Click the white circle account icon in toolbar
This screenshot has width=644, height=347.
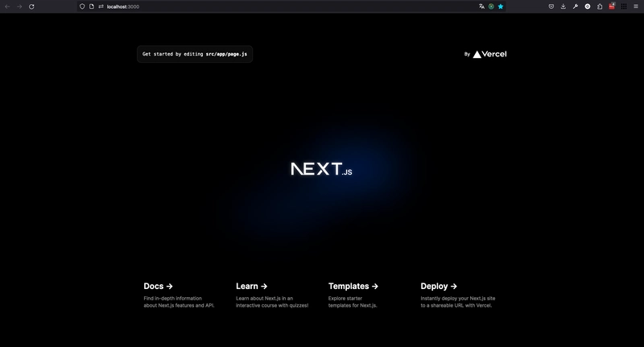coord(588,6)
